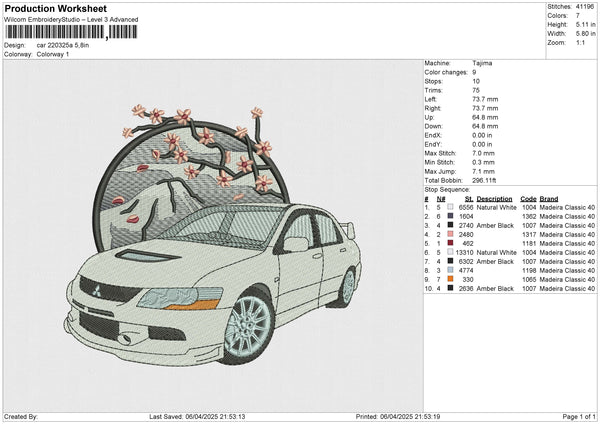Click thread code '1317' in row 4
This screenshot has height=424, width=600.
pyautogui.click(x=529, y=234)
